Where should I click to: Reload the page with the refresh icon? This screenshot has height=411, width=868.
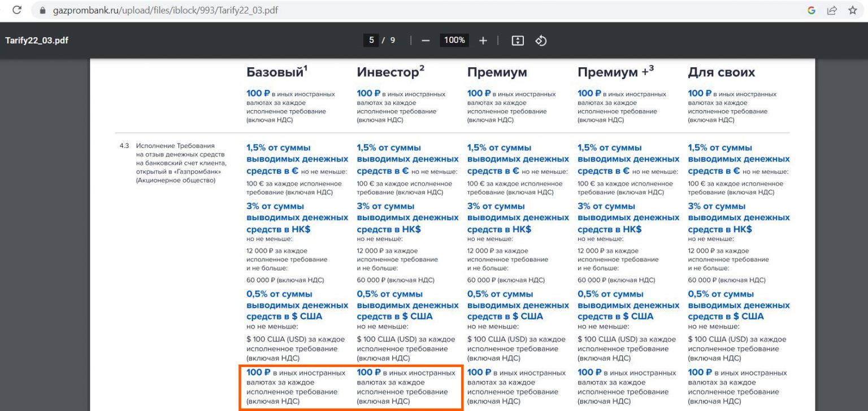click(16, 10)
